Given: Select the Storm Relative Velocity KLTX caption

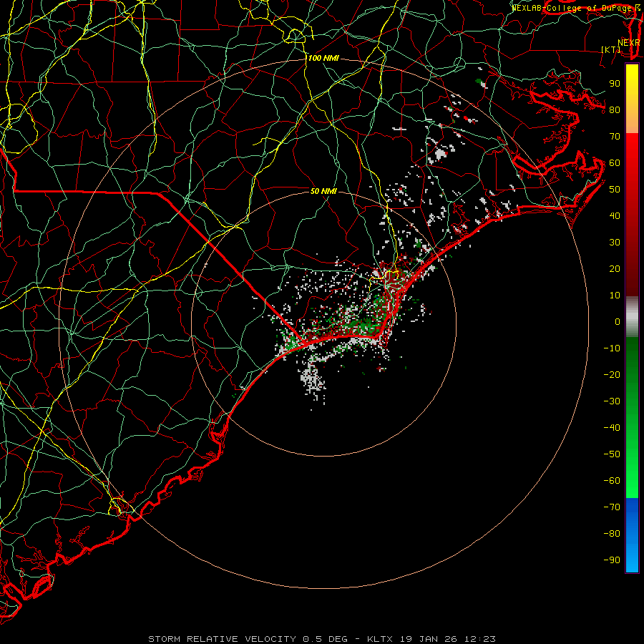Looking at the screenshot, I should (322, 639).
